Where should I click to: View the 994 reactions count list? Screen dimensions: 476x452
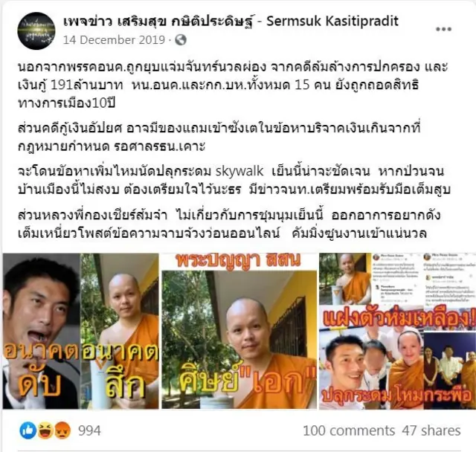click(x=89, y=430)
